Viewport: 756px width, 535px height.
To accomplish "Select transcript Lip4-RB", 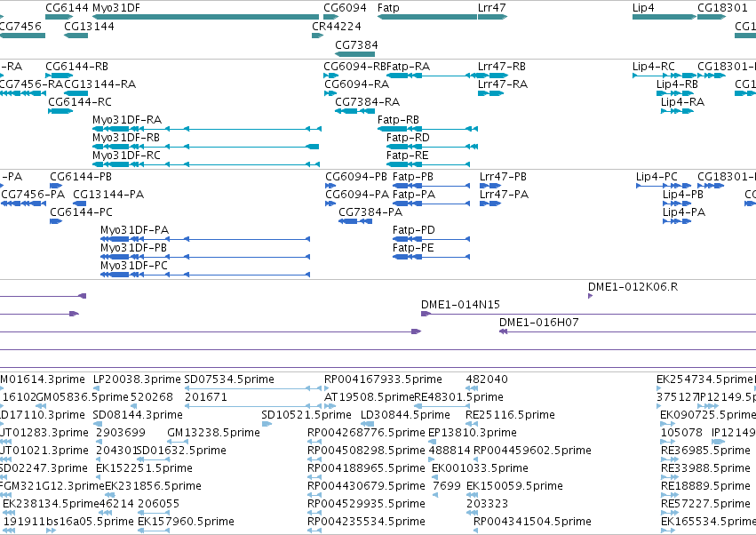I will click(x=675, y=93).
